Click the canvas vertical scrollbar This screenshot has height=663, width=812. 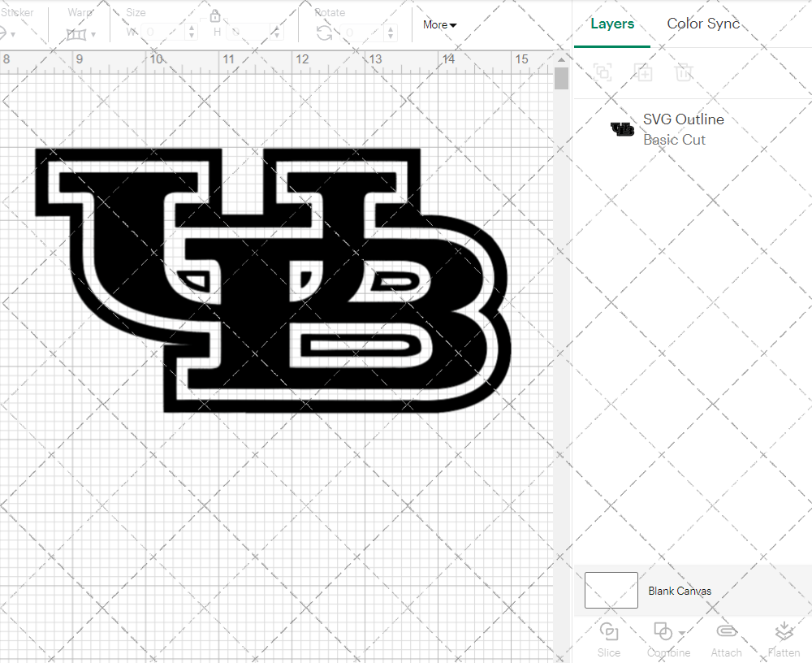(x=560, y=77)
